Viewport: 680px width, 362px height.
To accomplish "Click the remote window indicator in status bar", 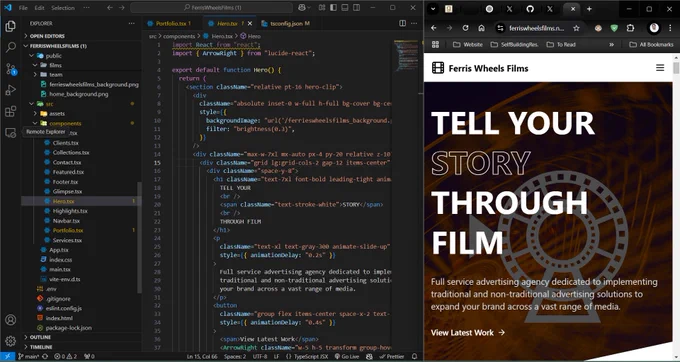I will tap(7, 356).
